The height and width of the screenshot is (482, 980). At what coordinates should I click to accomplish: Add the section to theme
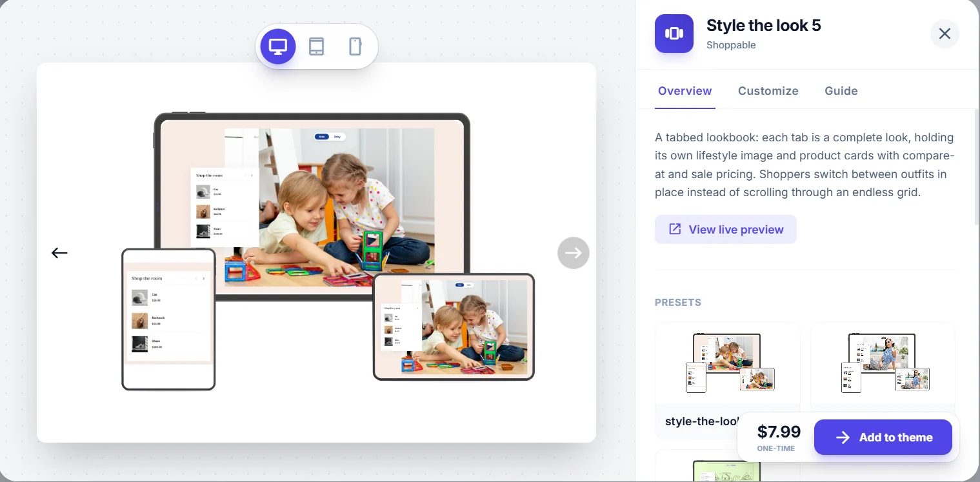click(x=883, y=437)
